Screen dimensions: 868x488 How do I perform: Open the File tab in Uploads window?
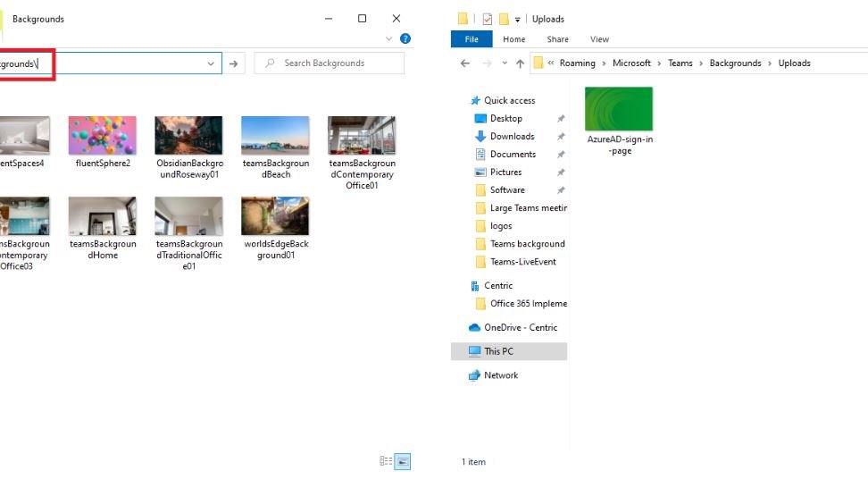472,39
